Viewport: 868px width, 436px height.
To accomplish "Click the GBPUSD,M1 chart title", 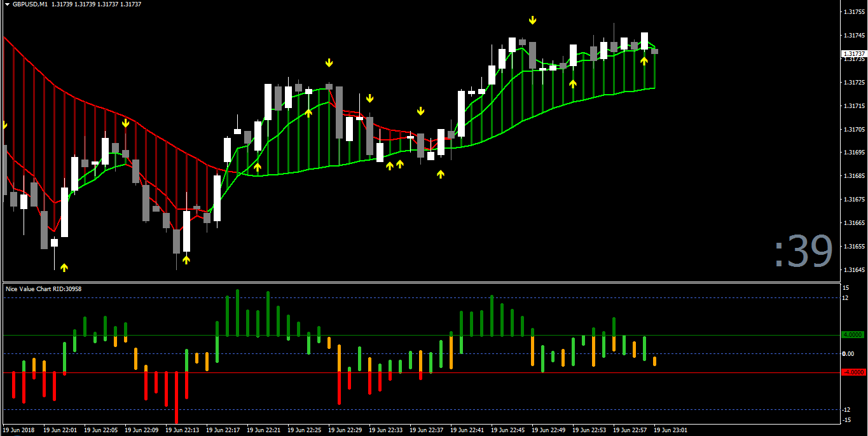I will click(31, 4).
